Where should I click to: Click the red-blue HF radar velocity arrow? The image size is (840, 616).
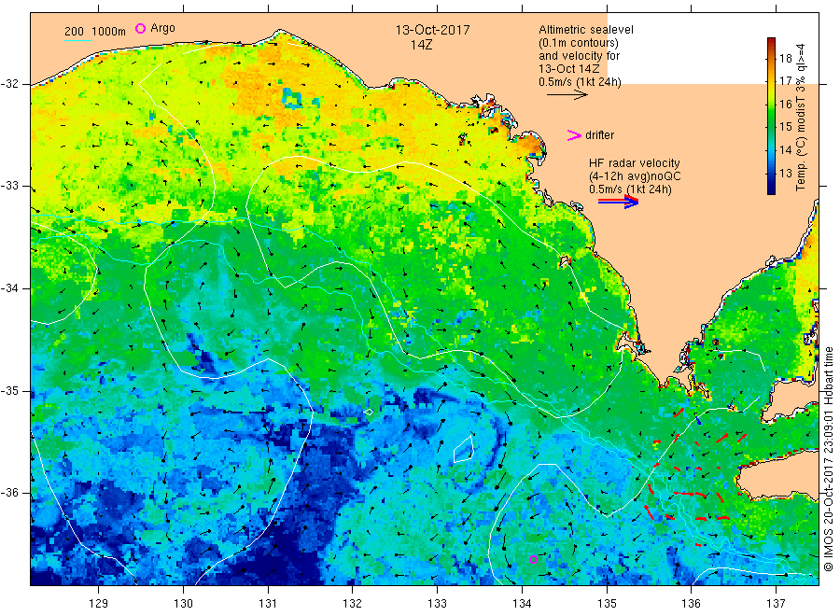[619, 202]
